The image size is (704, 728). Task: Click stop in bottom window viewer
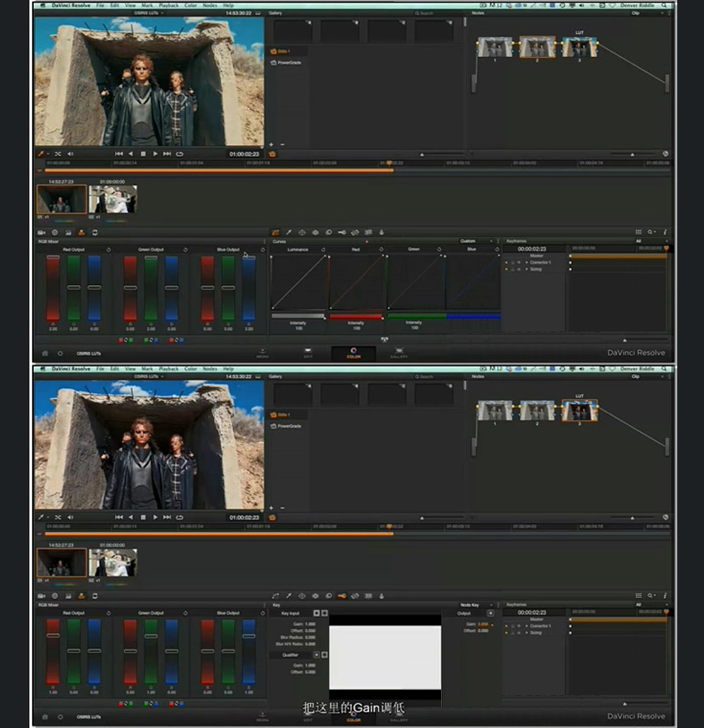click(143, 517)
